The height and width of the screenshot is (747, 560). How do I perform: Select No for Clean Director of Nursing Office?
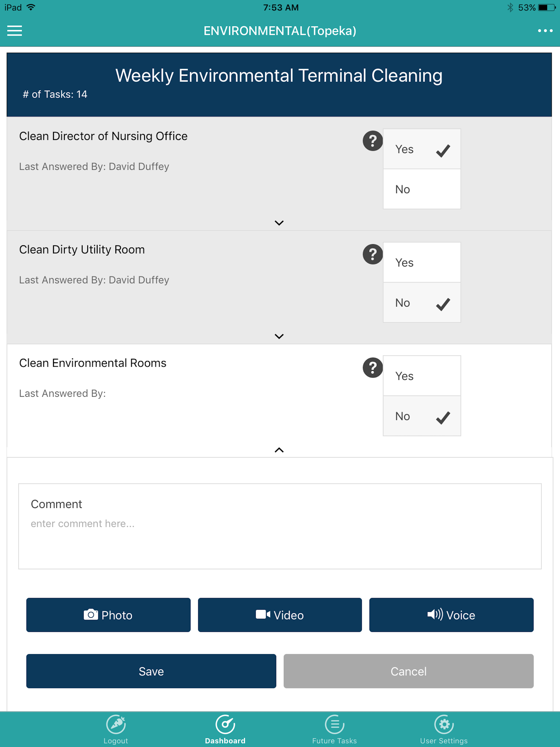(x=422, y=189)
